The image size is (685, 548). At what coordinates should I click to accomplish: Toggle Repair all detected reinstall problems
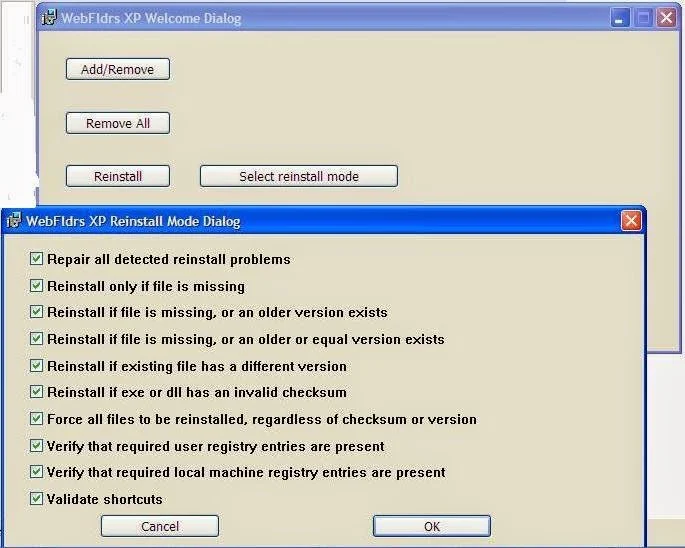coord(36,259)
